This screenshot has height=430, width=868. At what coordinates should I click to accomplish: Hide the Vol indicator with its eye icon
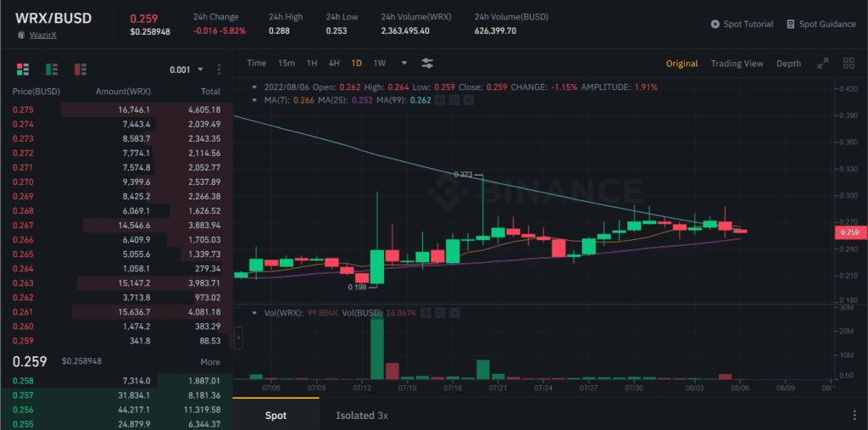tap(426, 313)
